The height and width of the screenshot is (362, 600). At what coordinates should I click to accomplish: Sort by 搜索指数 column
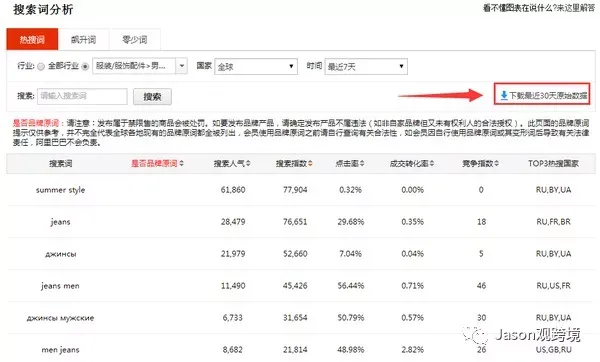[294, 163]
